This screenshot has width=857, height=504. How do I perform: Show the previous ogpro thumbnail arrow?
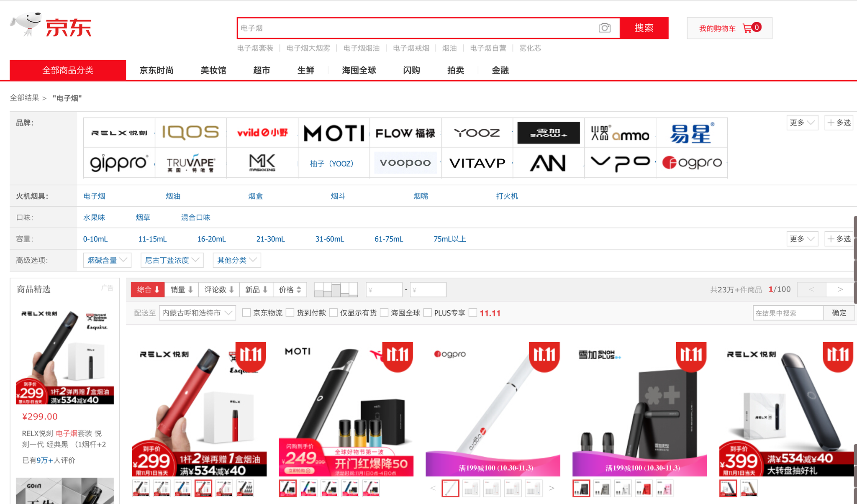pyautogui.click(x=433, y=488)
